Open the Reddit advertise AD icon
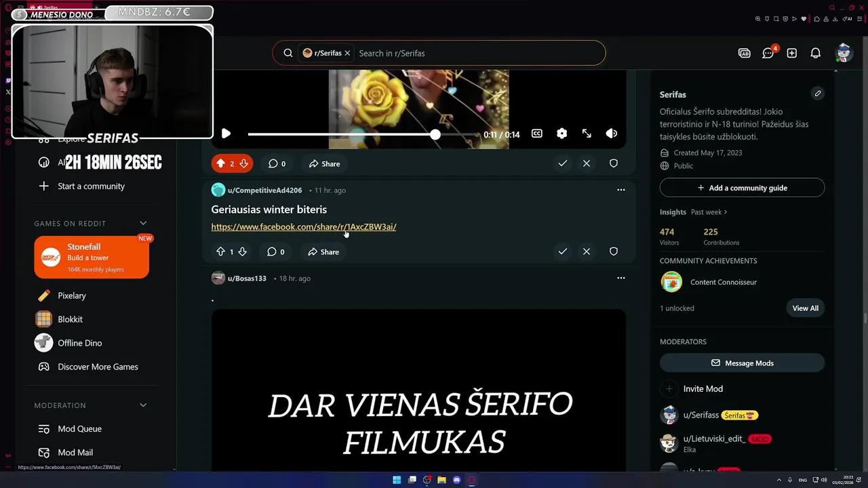 (x=745, y=53)
